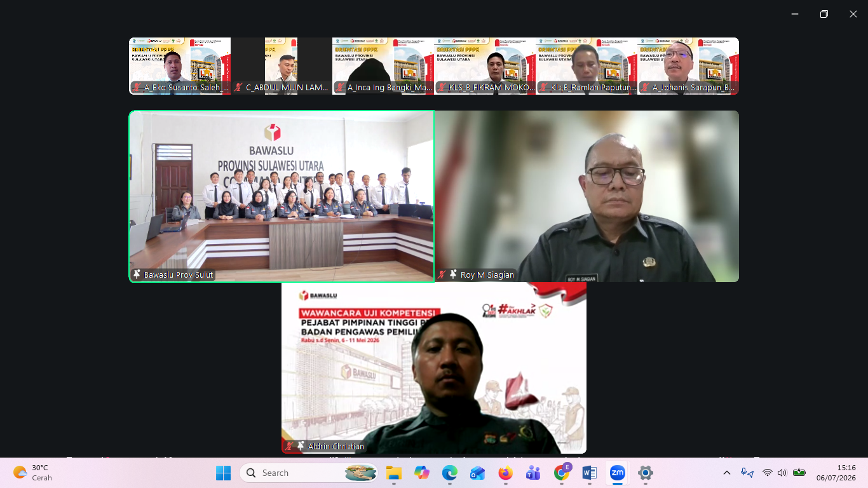Select the C_ABDUL MUIN LAM video thumbnail
The image size is (868, 488).
(281, 66)
